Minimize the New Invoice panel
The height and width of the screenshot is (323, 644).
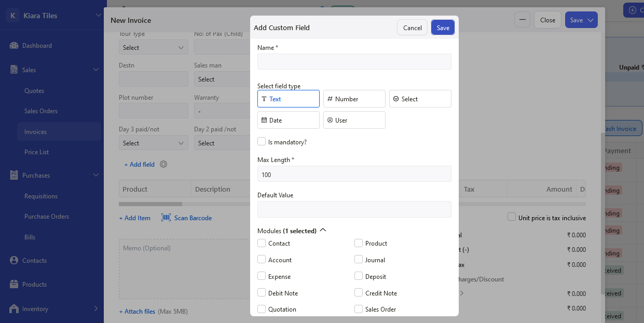pyautogui.click(x=522, y=20)
